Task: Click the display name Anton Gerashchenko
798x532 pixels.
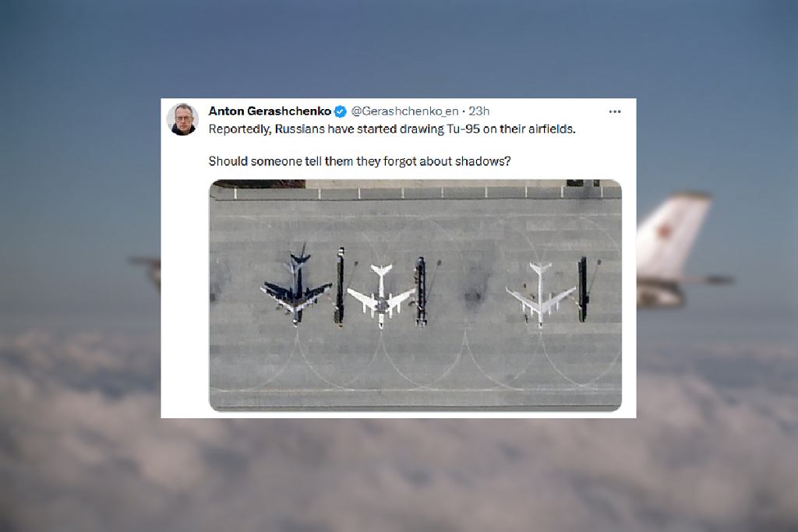Action: point(270,111)
